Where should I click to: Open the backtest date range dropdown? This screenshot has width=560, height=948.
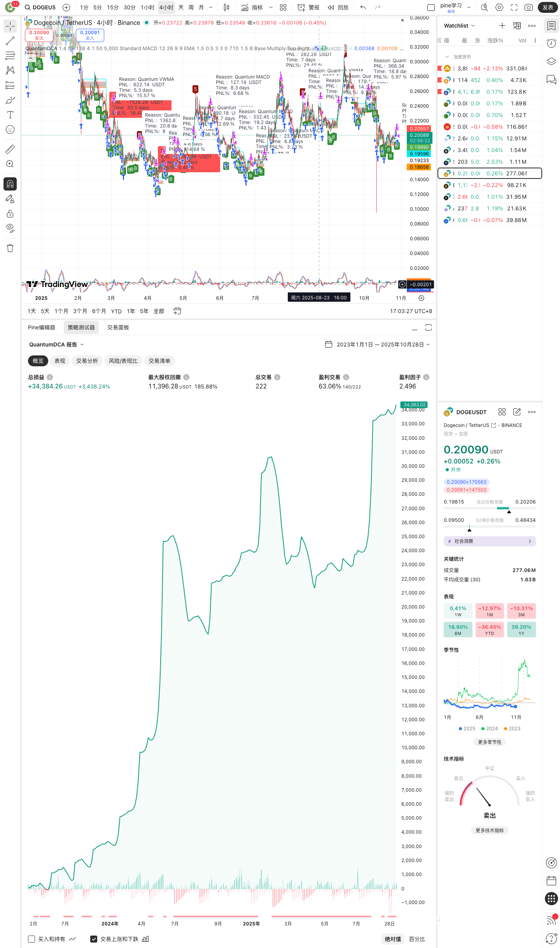click(x=378, y=345)
